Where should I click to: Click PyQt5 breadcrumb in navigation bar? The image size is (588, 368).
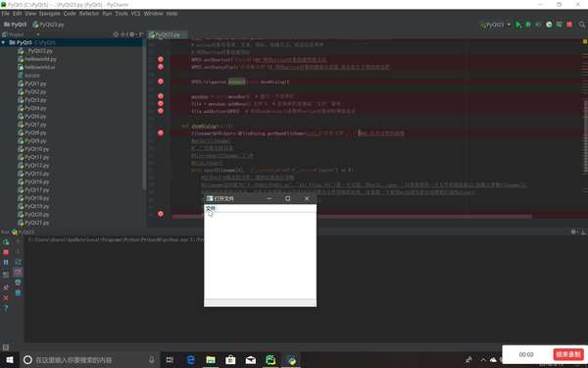coord(15,25)
